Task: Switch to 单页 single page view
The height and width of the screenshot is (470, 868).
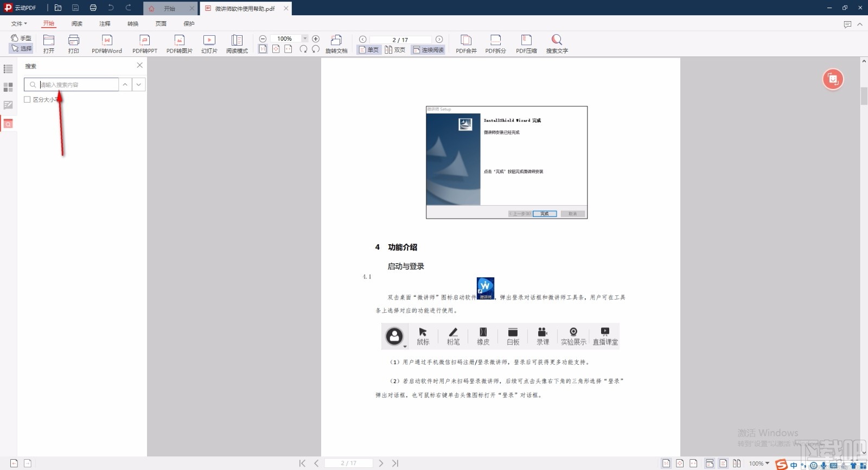Action: pos(369,49)
